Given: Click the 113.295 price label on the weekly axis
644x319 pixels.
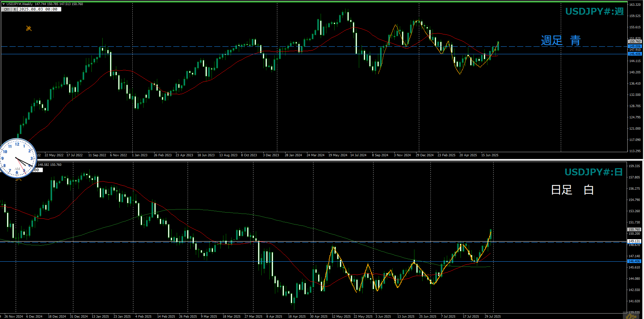Looking at the screenshot, I should [x=635, y=151].
